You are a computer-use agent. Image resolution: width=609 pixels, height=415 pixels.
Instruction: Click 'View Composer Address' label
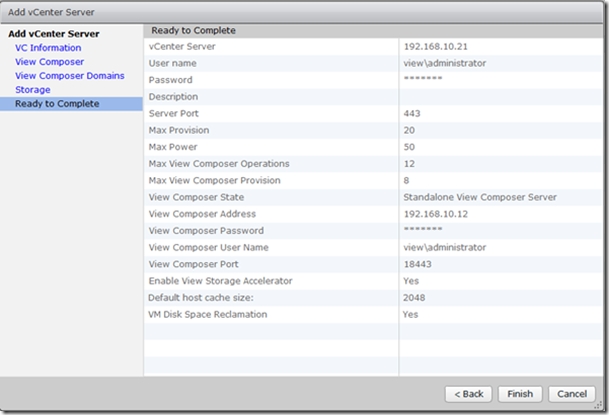tap(202, 214)
